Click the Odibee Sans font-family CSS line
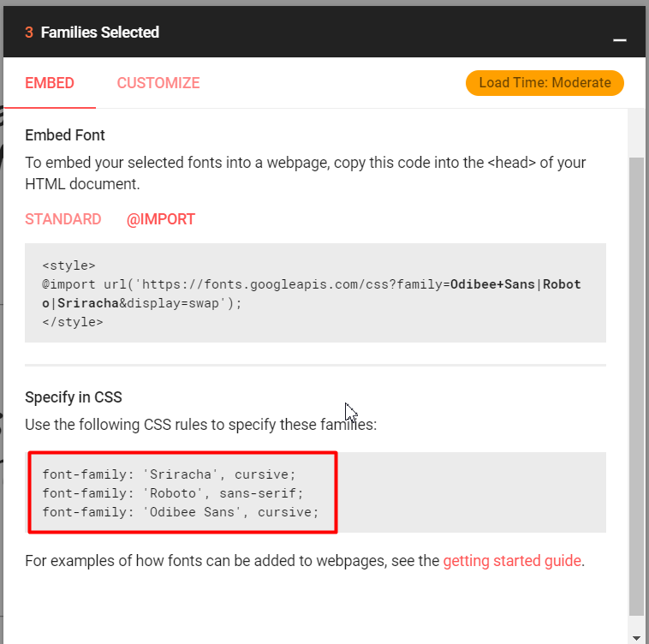The image size is (649, 644). [x=180, y=513]
